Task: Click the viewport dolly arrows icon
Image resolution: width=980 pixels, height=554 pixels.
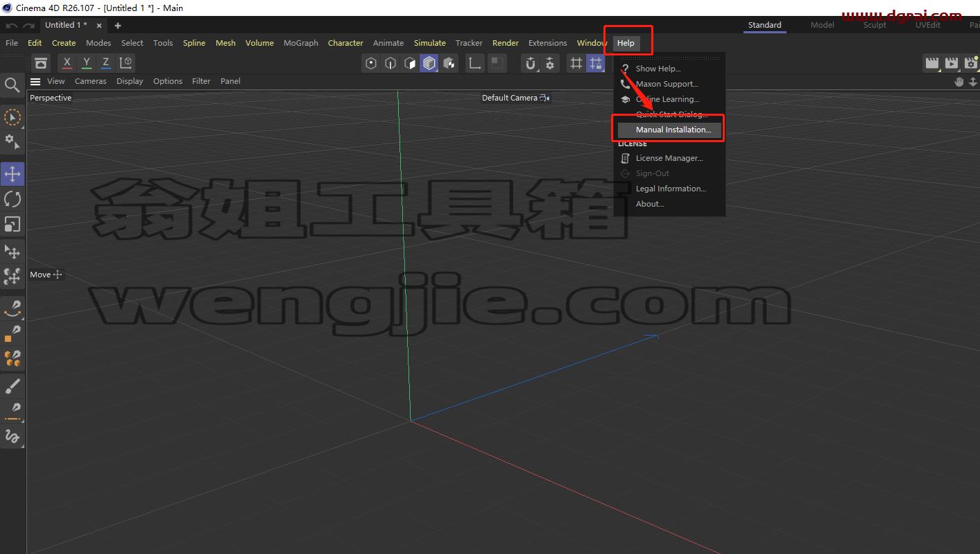Action: [973, 82]
